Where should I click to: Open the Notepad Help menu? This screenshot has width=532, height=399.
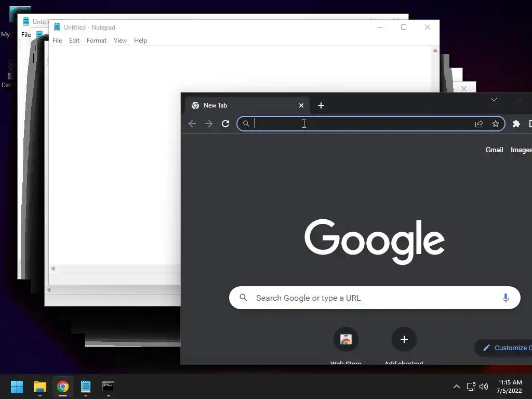140,41
